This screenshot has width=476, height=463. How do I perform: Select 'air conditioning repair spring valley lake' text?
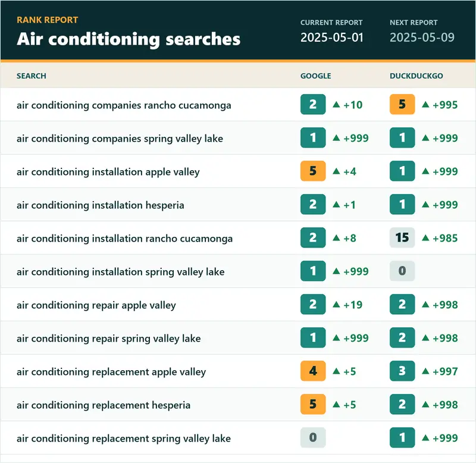coord(109,339)
